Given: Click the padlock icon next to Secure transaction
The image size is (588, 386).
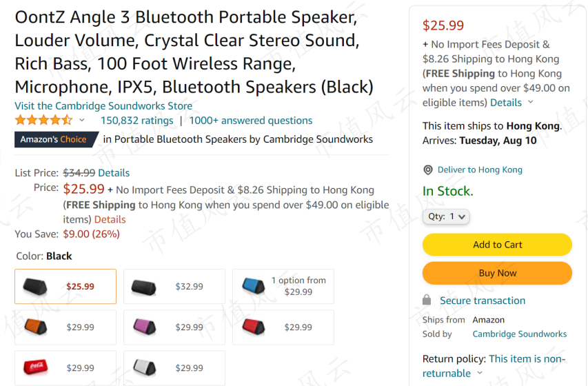Looking at the screenshot, I should click(427, 300).
